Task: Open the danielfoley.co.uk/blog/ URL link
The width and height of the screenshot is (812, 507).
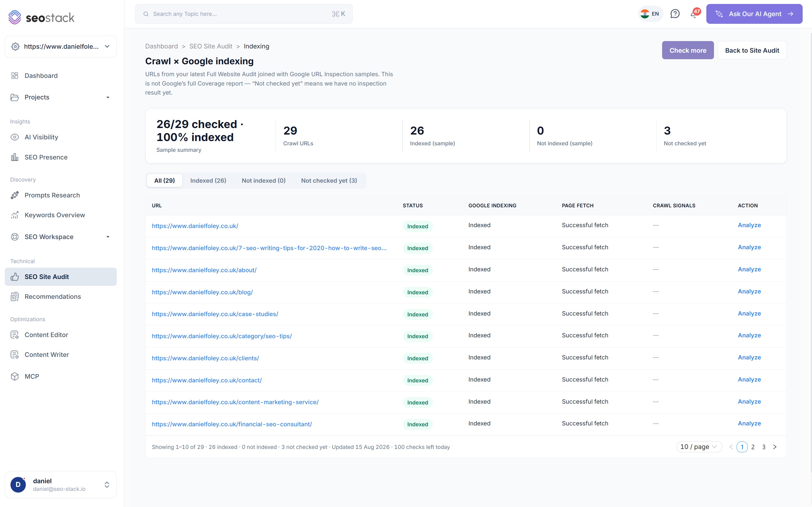Action: tap(202, 292)
